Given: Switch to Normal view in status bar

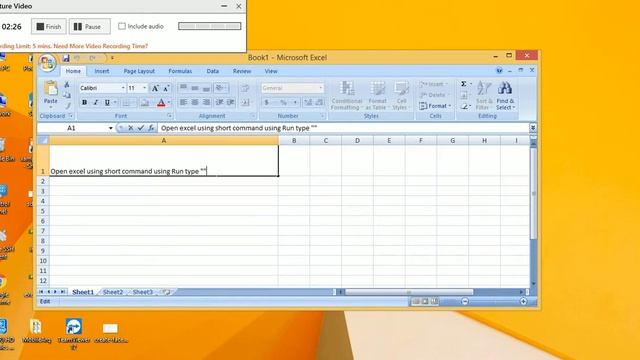Looking at the screenshot, I should tap(416, 301).
